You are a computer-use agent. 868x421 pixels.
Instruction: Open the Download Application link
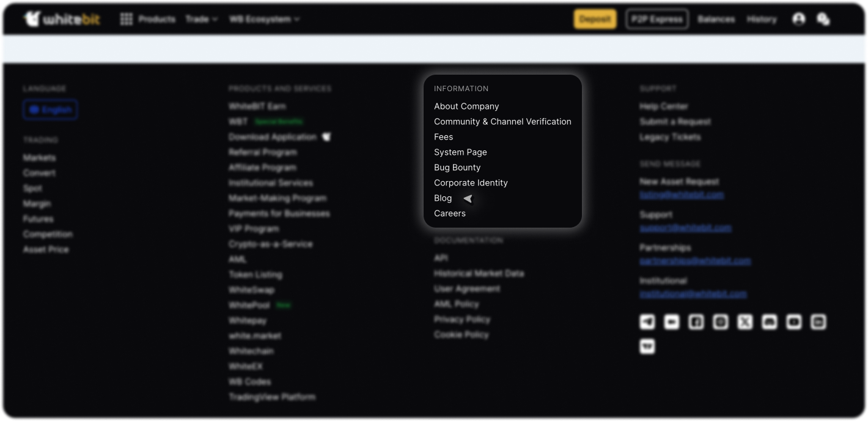pos(273,137)
